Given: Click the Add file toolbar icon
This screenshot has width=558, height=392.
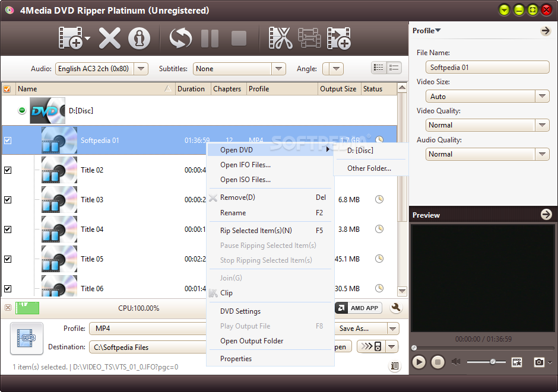Looking at the screenshot, I should (71, 38).
